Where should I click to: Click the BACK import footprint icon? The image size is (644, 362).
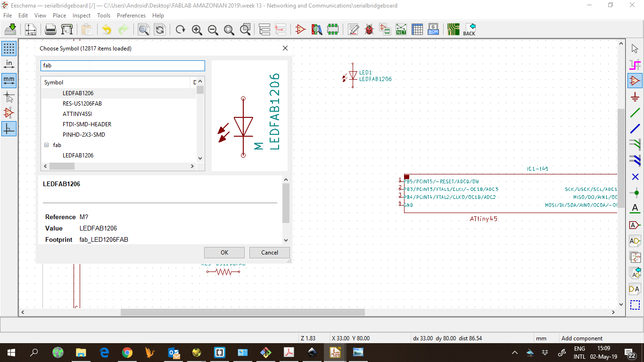pos(470,30)
